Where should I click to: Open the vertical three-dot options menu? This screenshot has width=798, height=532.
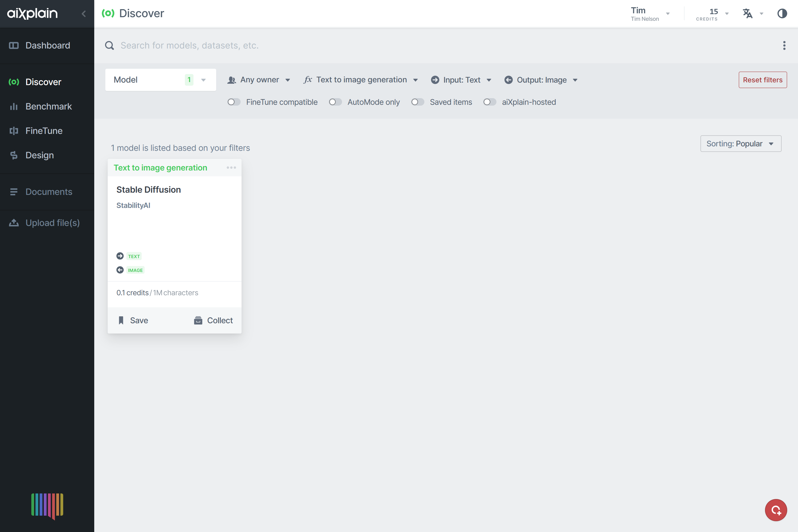784,45
